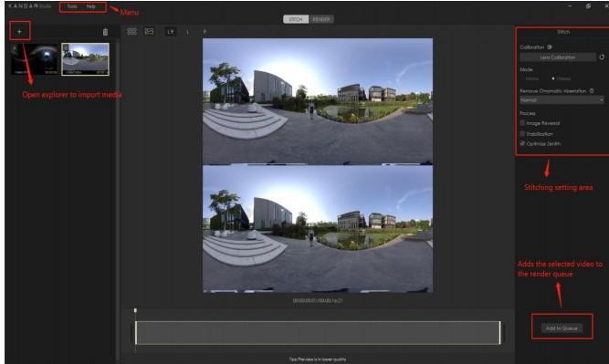Image resolution: width=609 pixels, height=364 pixels.
Task: Select the stitched panorama thumbnail
Action: [86, 59]
